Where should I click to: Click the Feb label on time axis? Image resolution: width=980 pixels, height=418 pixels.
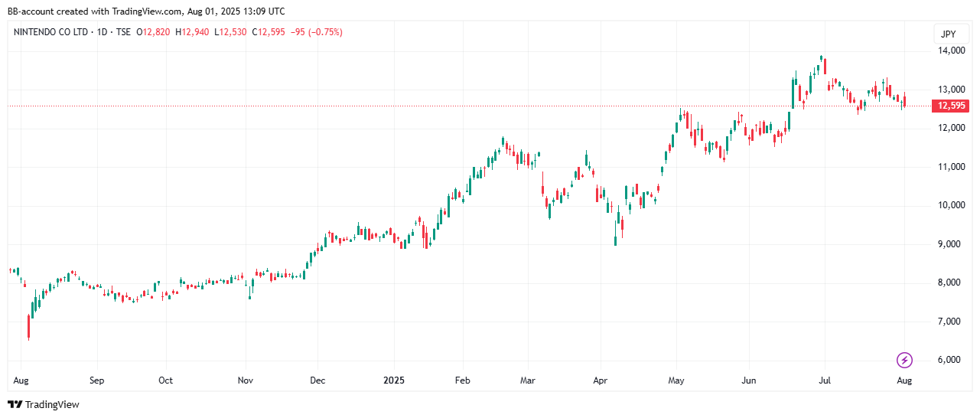[x=461, y=380]
